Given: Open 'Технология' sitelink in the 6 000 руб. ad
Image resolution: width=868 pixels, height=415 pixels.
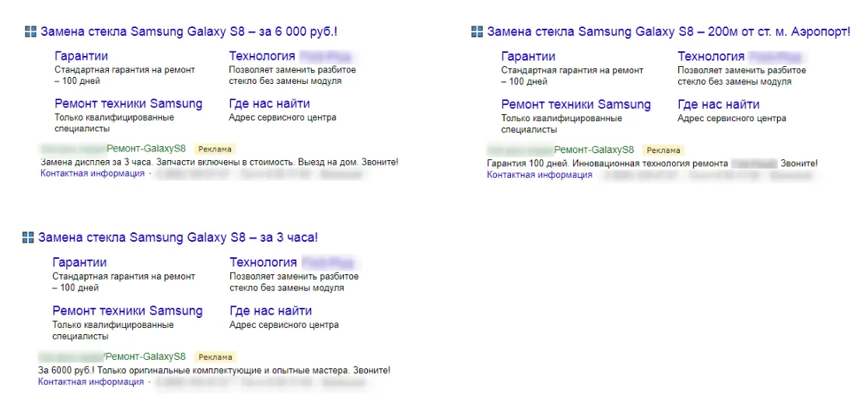Looking at the screenshot, I should click(262, 56).
